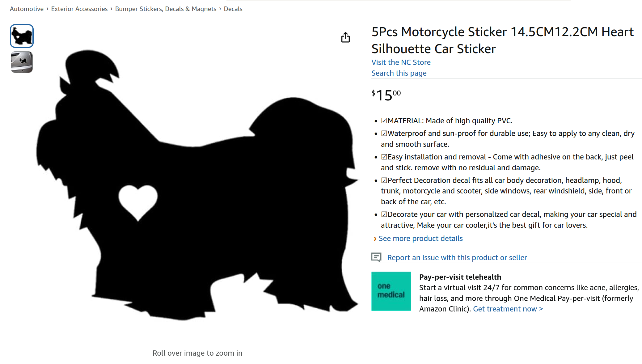Click the share icon above product image
Image resolution: width=642 pixels, height=364 pixels.
point(345,37)
